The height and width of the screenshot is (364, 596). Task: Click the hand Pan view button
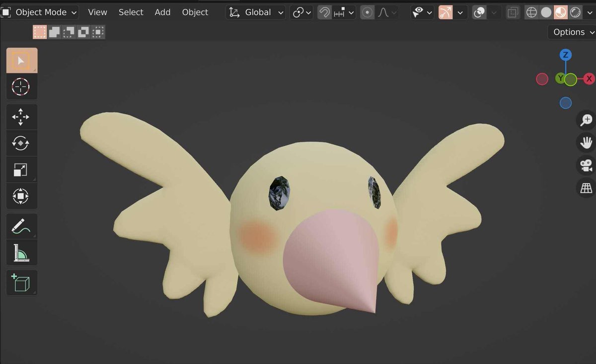587,143
